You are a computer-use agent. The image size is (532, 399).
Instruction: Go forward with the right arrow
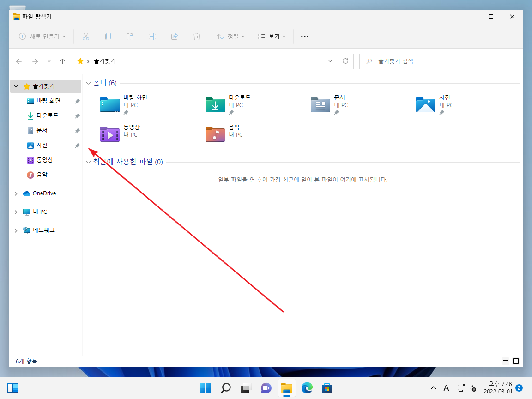pos(35,61)
